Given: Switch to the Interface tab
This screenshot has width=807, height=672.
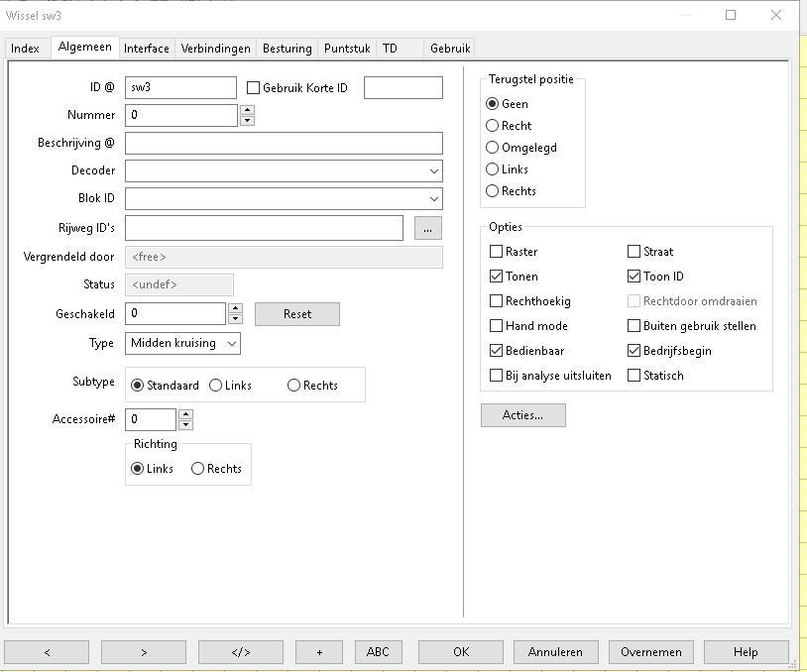Looking at the screenshot, I should click(147, 48).
